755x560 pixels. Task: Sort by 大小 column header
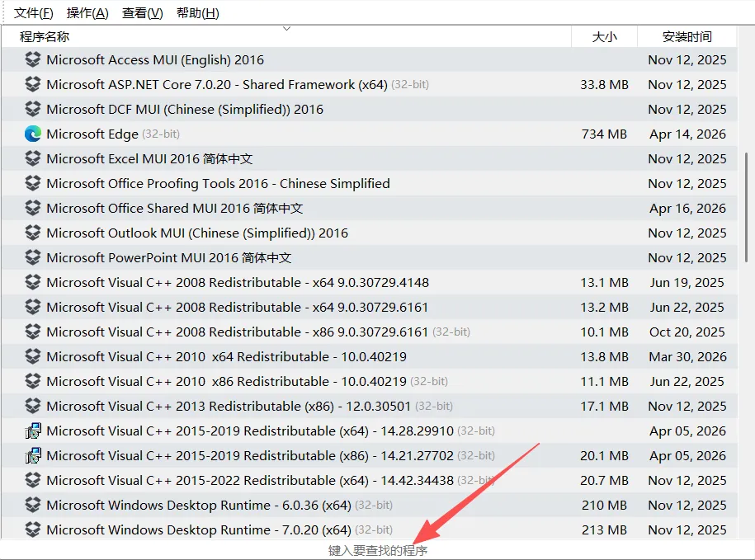pos(604,36)
